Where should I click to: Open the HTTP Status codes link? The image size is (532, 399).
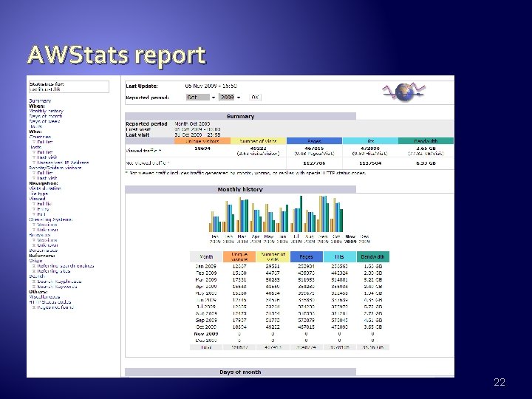pos(50,302)
